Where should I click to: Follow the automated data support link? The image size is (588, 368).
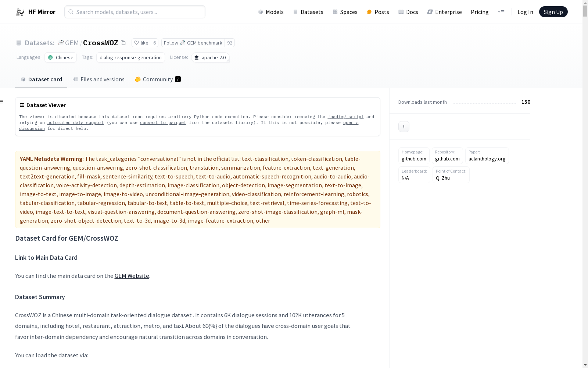tap(76, 123)
